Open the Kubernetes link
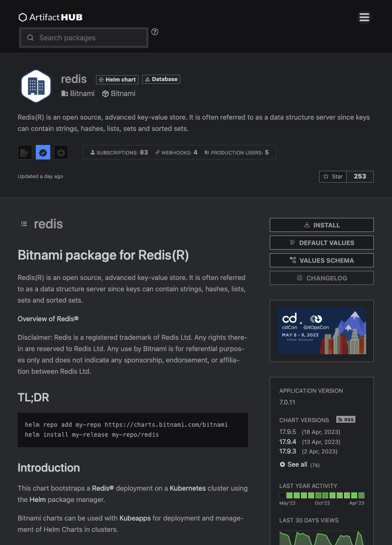392x545 pixels. tap(187, 488)
